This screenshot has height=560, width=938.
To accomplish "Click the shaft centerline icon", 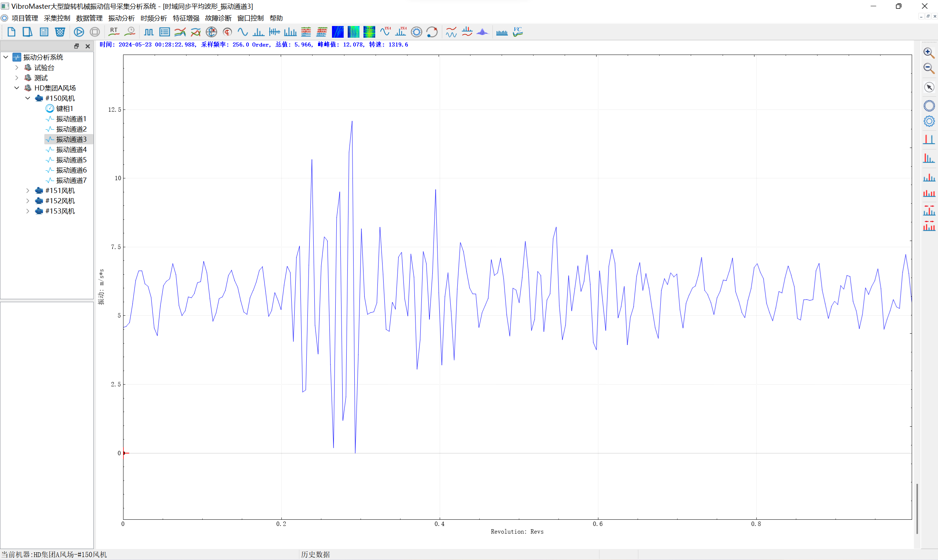I will 227,32.
